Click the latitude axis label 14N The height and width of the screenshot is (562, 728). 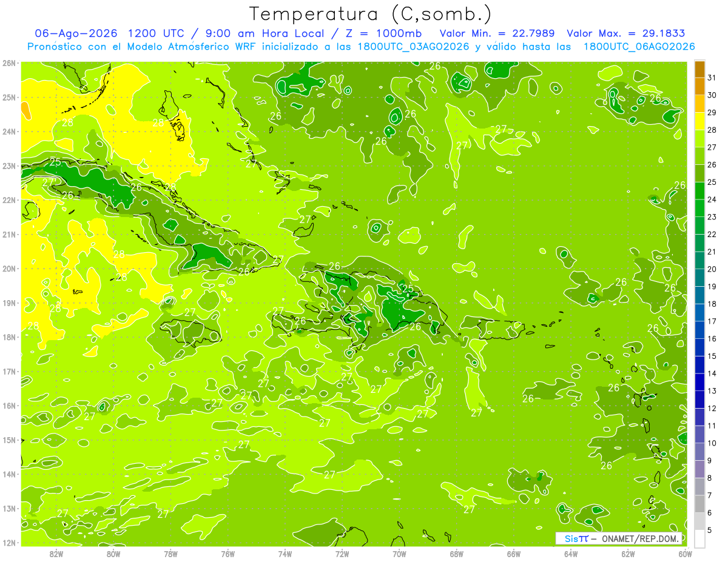[x=9, y=474]
